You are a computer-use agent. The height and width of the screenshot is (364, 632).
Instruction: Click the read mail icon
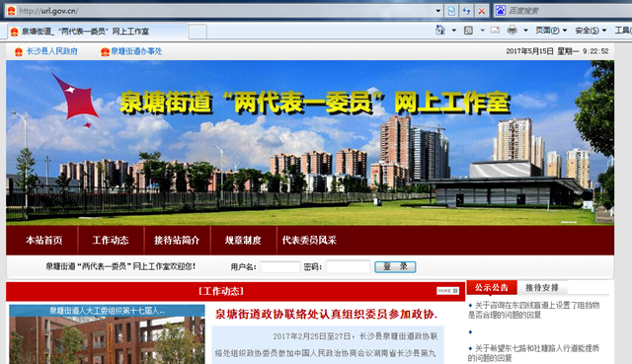tap(496, 31)
